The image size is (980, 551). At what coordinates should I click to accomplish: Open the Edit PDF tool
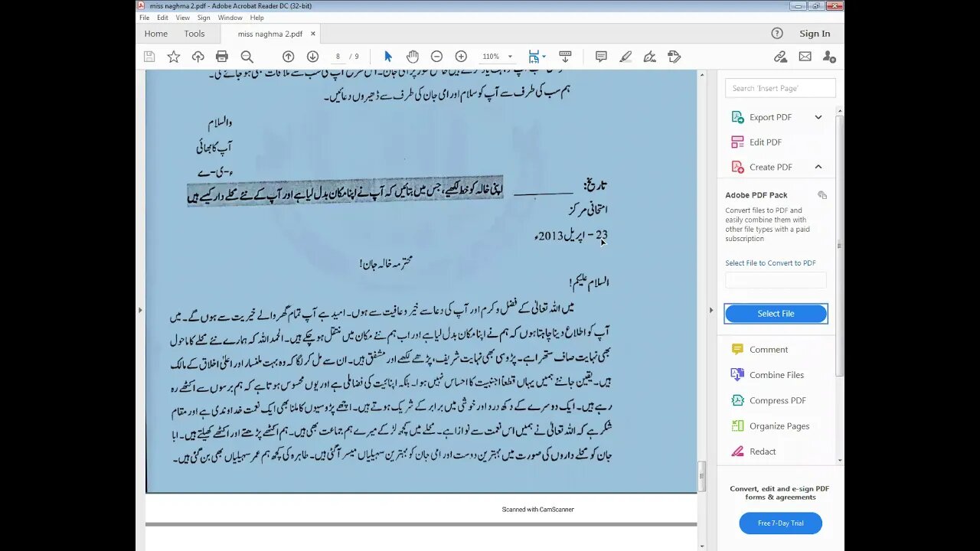[766, 142]
